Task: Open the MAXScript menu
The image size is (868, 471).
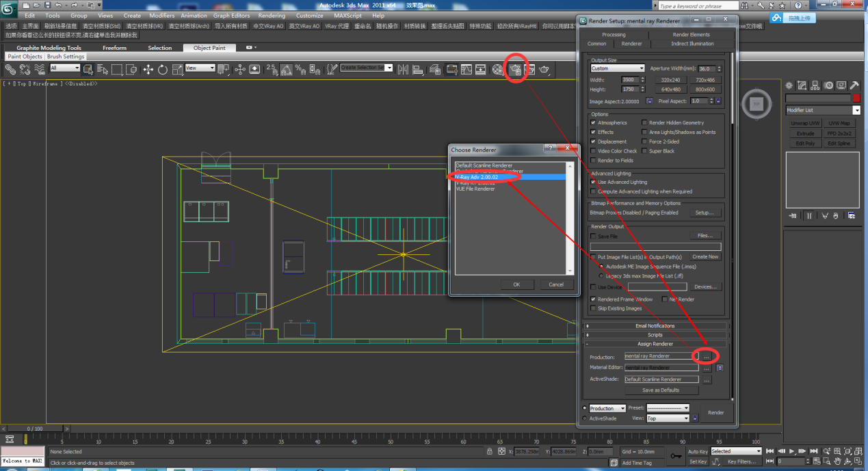Action: 347,16
